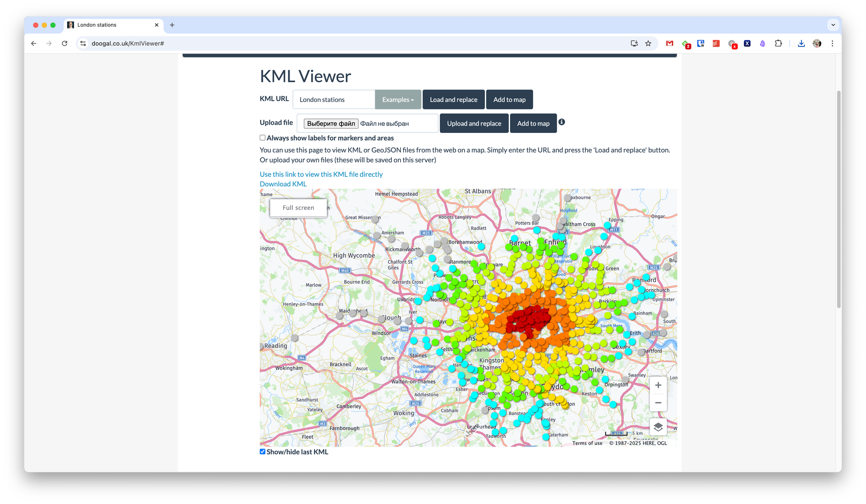
Task: Expand the Examples dropdown
Action: coord(397,100)
